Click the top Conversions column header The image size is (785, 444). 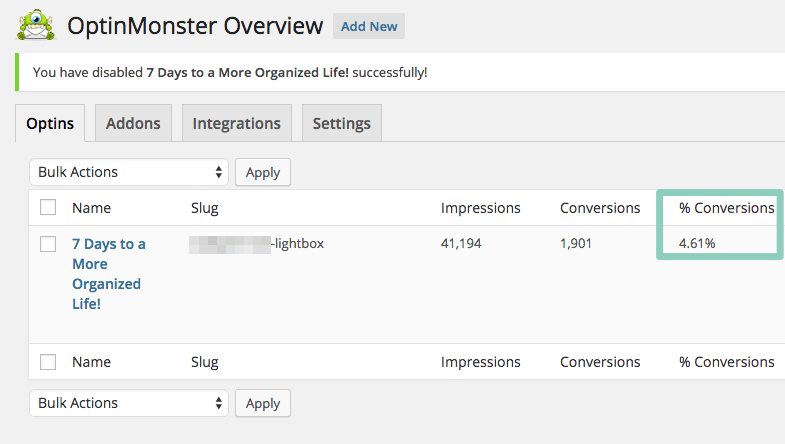coord(600,208)
